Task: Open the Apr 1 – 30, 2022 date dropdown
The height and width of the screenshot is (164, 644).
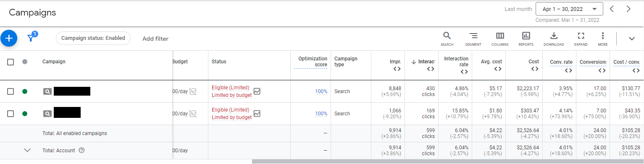Action: tap(569, 9)
